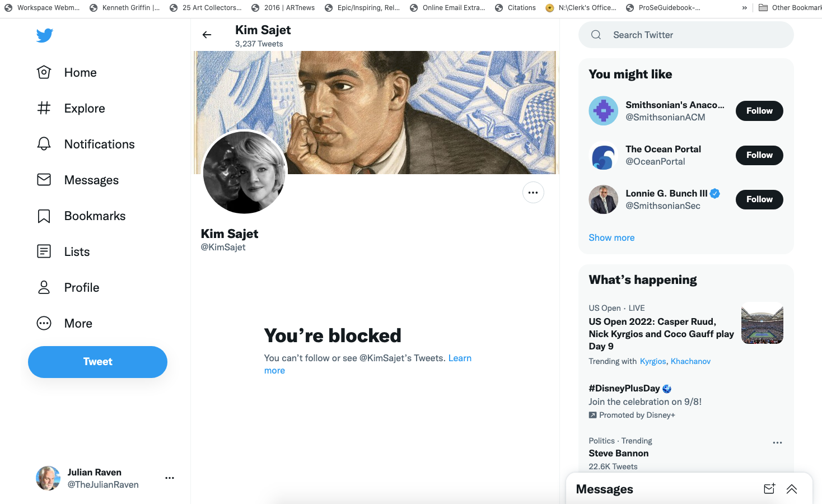Click the More circle-dots icon in sidebar
This screenshot has width=822, height=504.
coord(44,324)
